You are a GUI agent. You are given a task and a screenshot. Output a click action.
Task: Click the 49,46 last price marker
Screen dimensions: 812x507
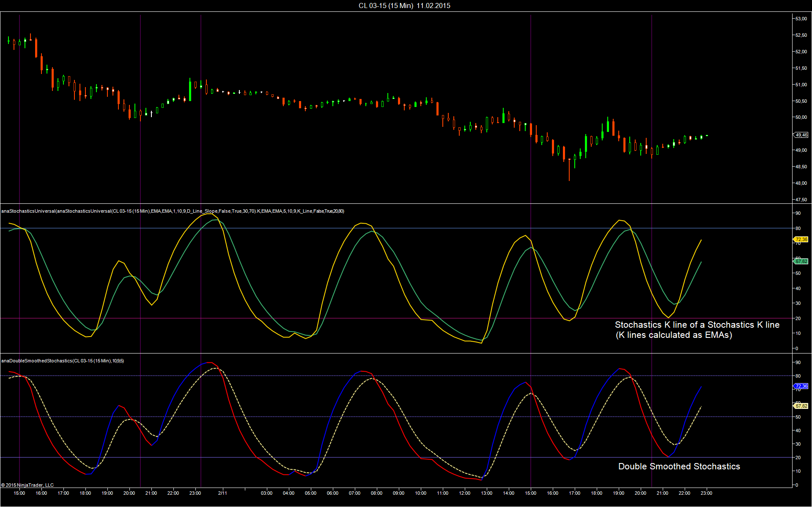[x=801, y=135]
